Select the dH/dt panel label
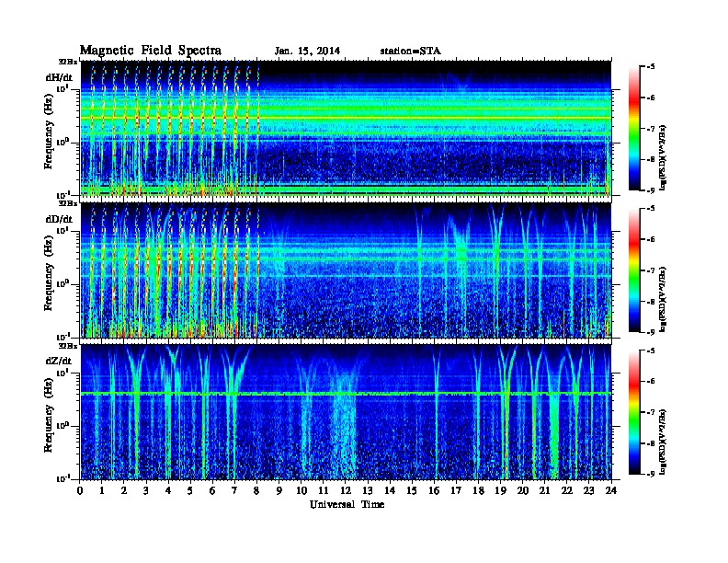 point(59,77)
